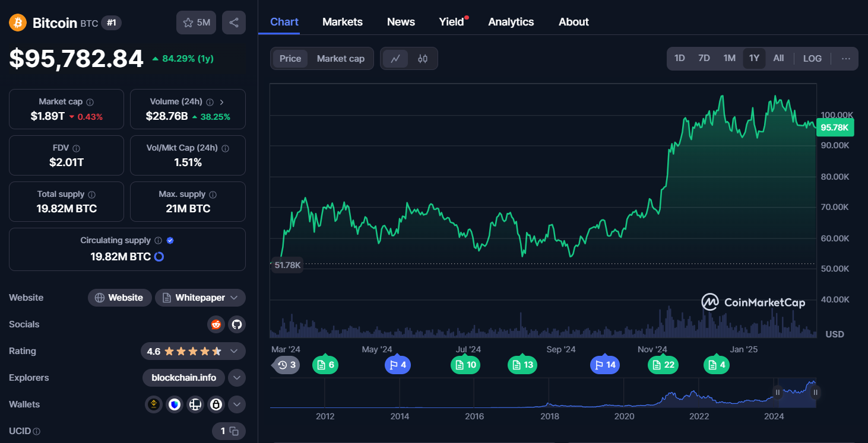This screenshot has height=443, width=868.
Task: Click the blue flag marker labeled 14
Action: 605,365
